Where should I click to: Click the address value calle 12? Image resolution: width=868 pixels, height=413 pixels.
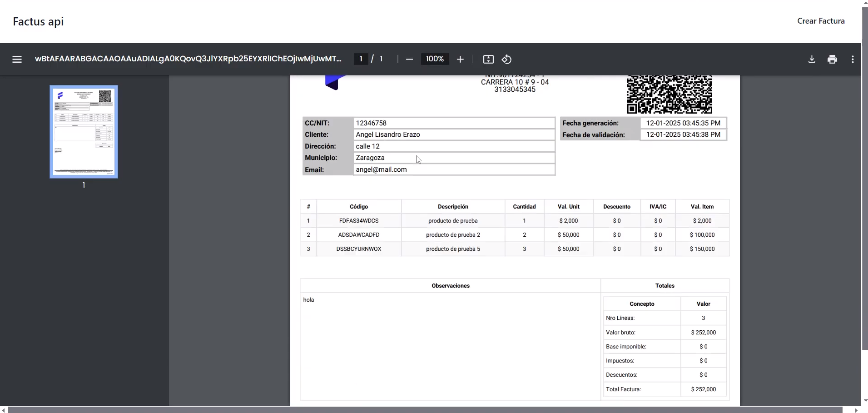pos(367,146)
